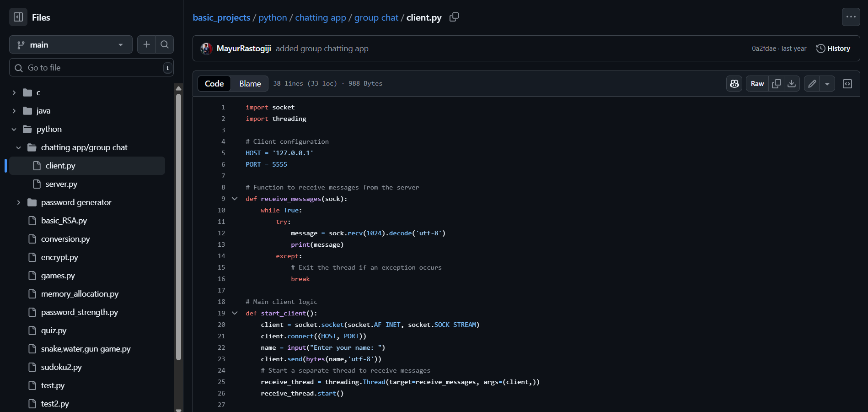Select the Code tab
The width and height of the screenshot is (868, 412).
click(214, 84)
